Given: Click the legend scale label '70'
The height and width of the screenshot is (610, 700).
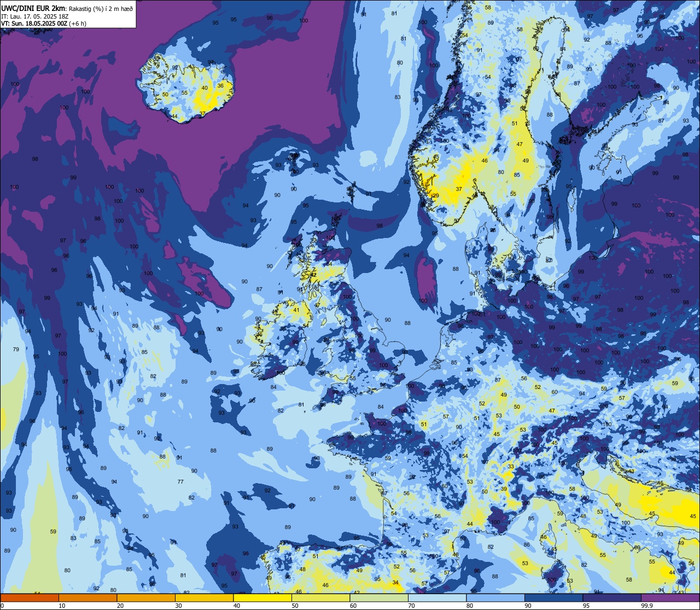Looking at the screenshot, I should pos(411,606).
